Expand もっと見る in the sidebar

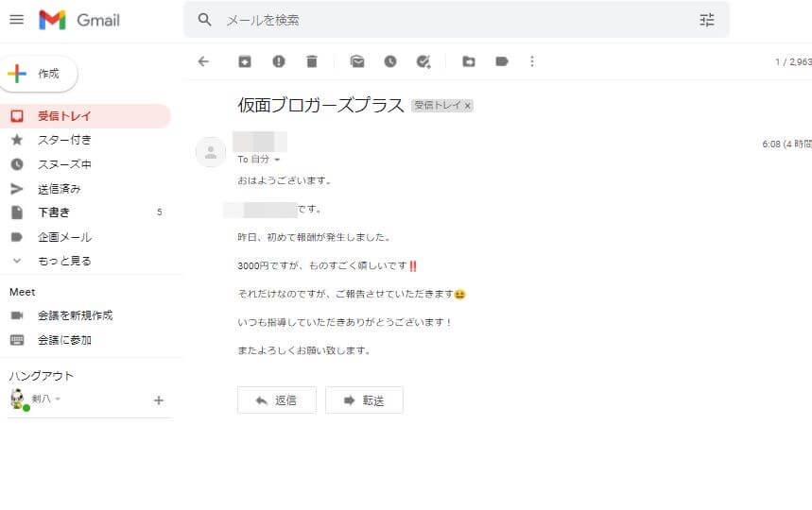[64, 261]
